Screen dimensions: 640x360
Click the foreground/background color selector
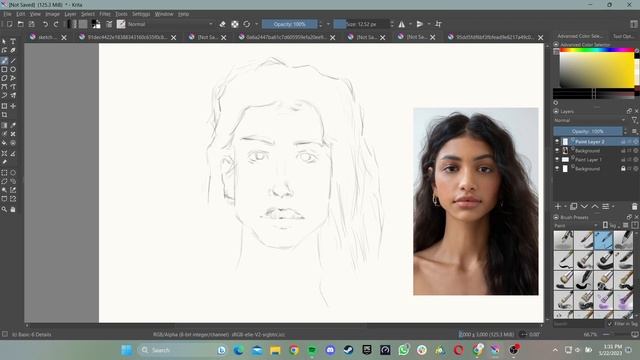click(x=96, y=24)
